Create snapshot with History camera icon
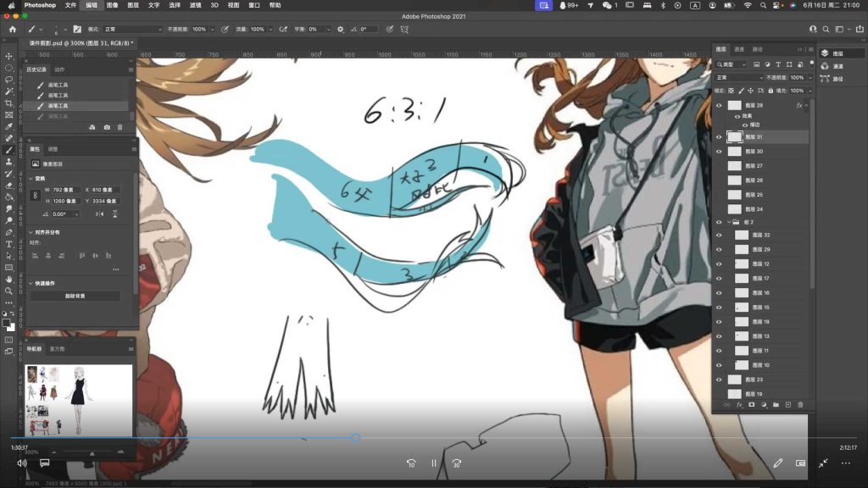 107,127
